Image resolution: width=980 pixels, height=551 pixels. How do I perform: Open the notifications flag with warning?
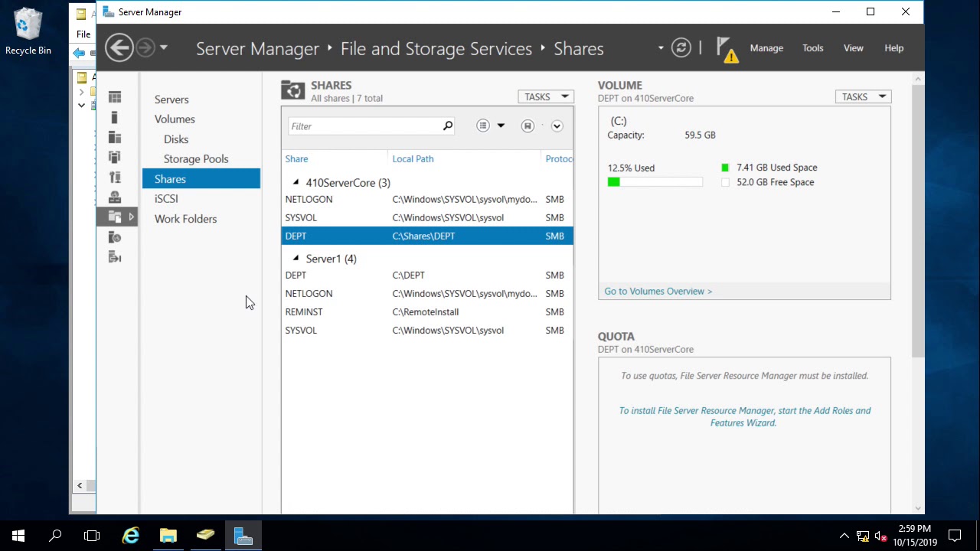[727, 50]
